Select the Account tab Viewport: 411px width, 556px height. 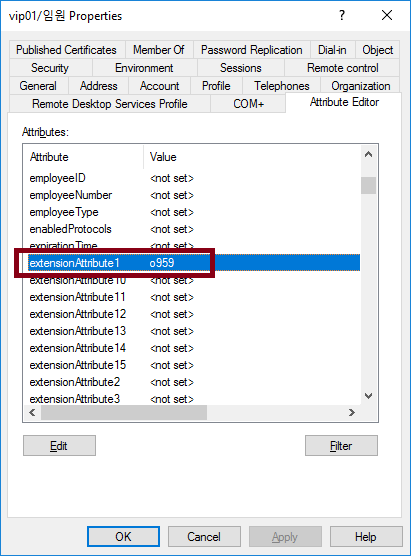pyautogui.click(x=159, y=85)
